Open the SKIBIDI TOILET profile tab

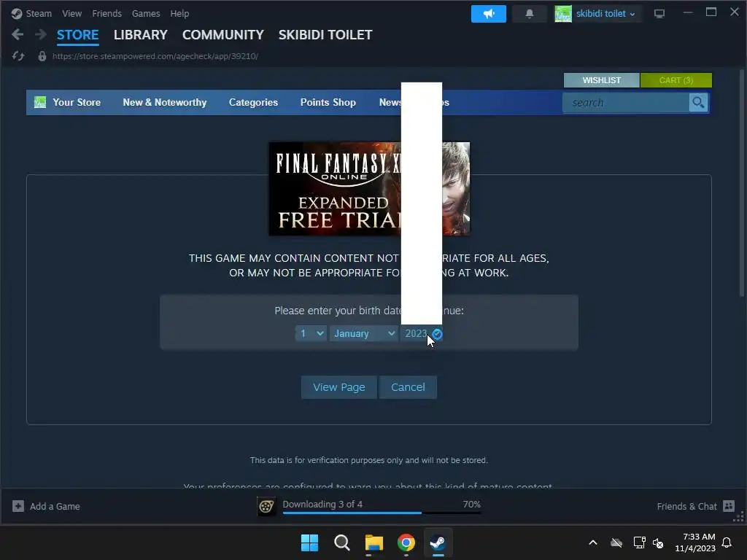[325, 35]
